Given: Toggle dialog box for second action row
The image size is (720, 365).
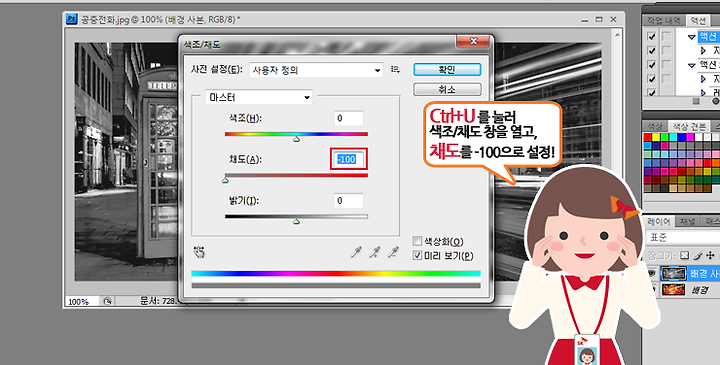Looking at the screenshot, I should (x=666, y=51).
